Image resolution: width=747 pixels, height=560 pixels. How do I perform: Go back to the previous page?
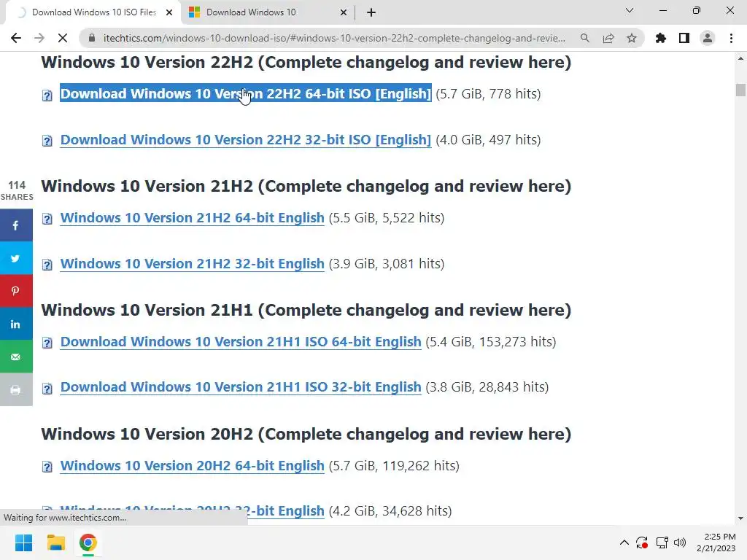[16, 38]
